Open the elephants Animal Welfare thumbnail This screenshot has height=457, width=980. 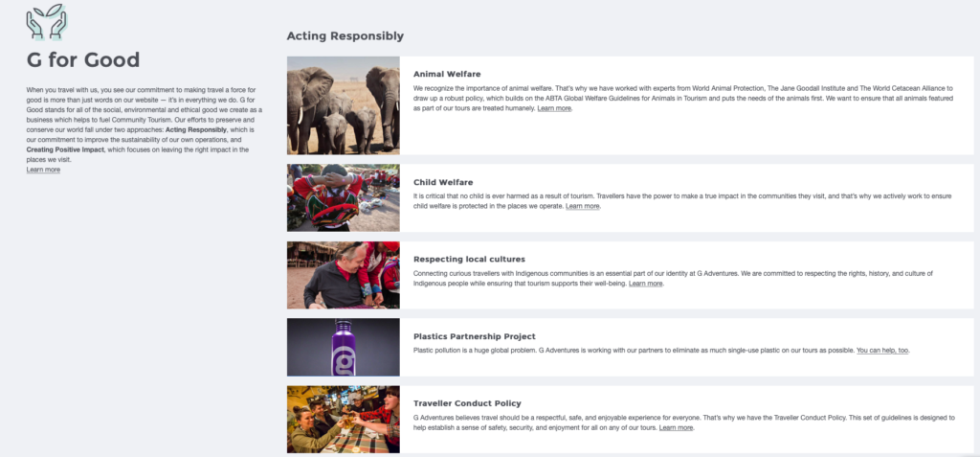(x=343, y=105)
